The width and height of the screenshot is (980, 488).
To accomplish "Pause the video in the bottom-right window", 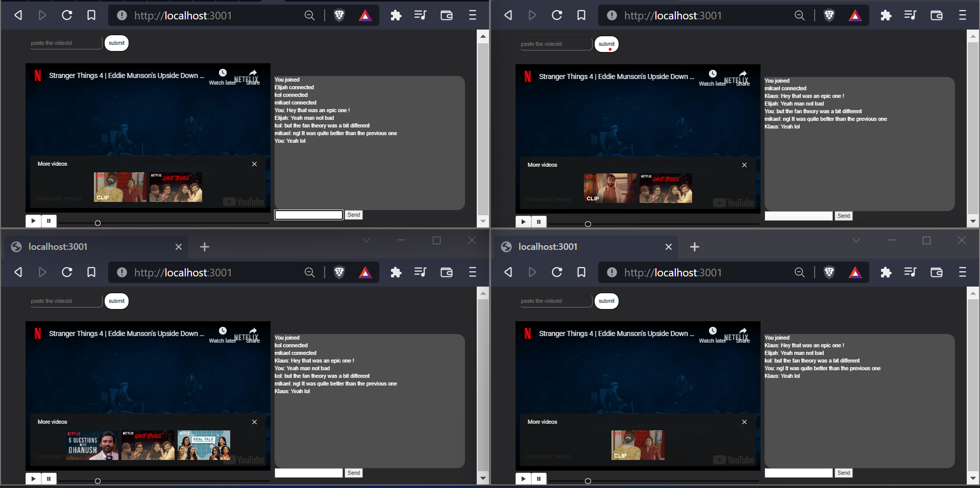I will (538, 479).
